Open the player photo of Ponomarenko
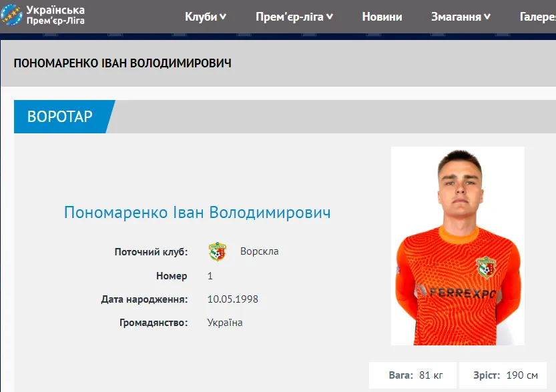 click(457, 246)
